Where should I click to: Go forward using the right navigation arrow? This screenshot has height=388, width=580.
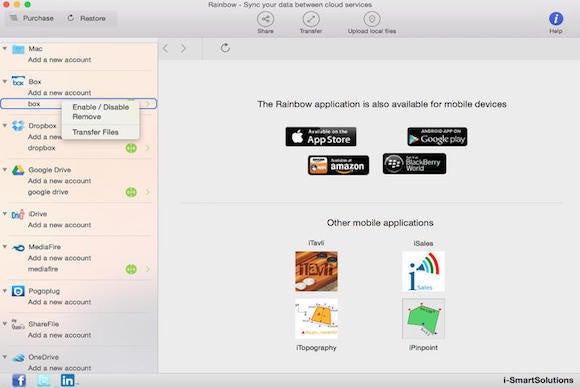183,48
